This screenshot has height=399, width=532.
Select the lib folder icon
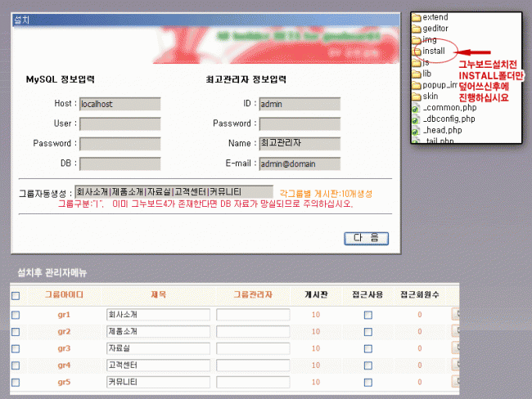click(x=416, y=74)
